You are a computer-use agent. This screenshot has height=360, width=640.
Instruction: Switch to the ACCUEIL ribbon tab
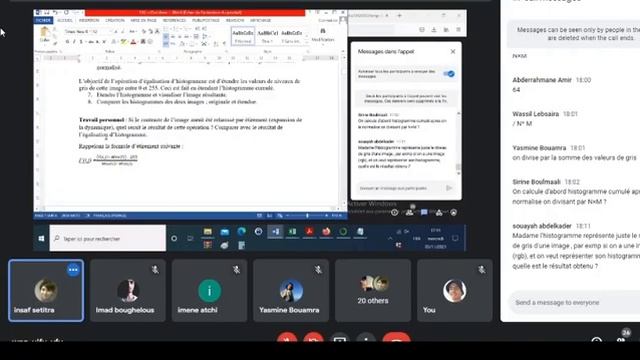(x=64, y=20)
